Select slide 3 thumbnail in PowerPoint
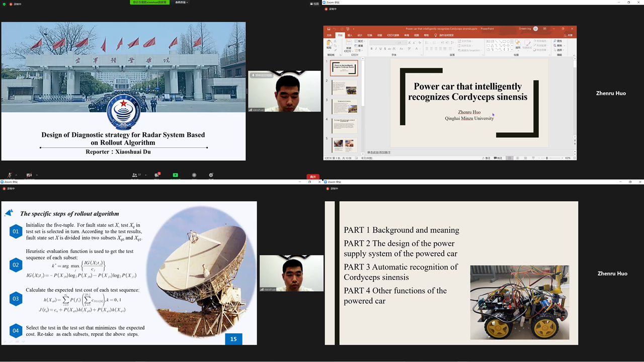The height and width of the screenshot is (362, 644). 344,107
